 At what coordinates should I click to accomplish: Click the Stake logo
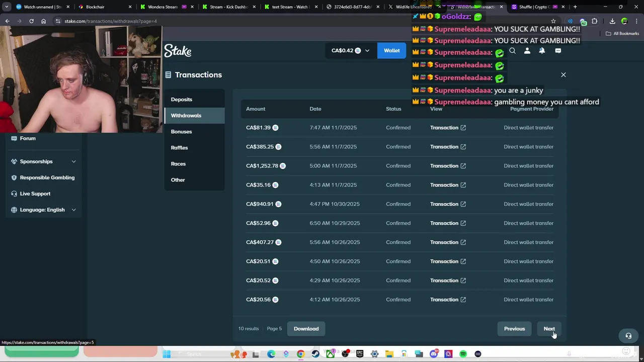[178, 50]
